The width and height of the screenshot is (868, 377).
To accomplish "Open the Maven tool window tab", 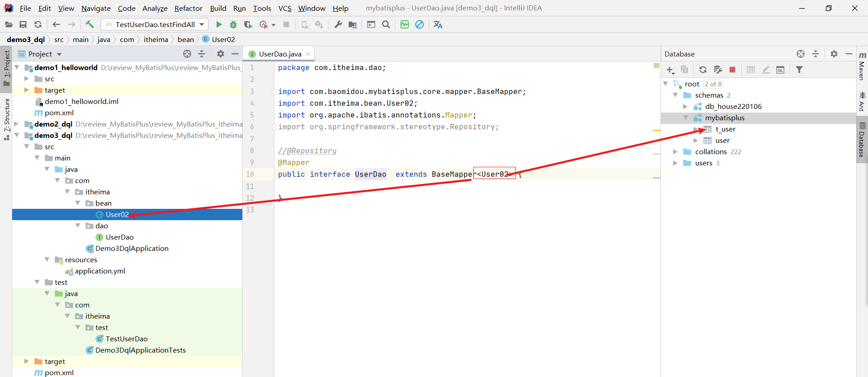I will (x=862, y=66).
